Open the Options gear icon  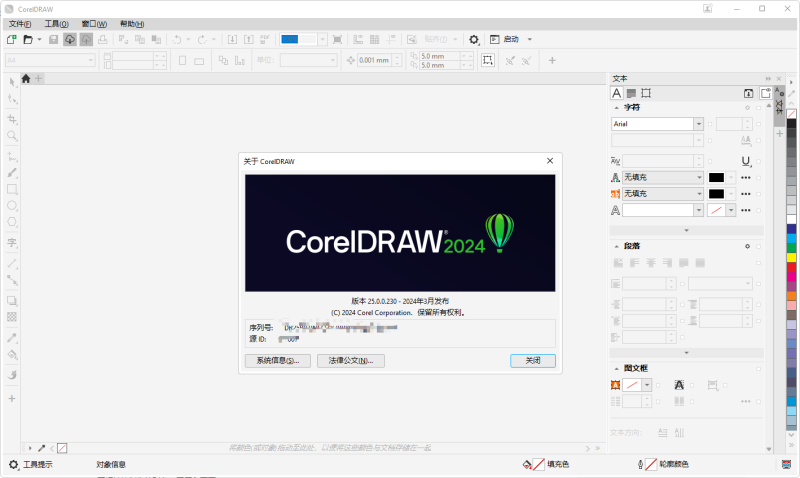[x=474, y=39]
